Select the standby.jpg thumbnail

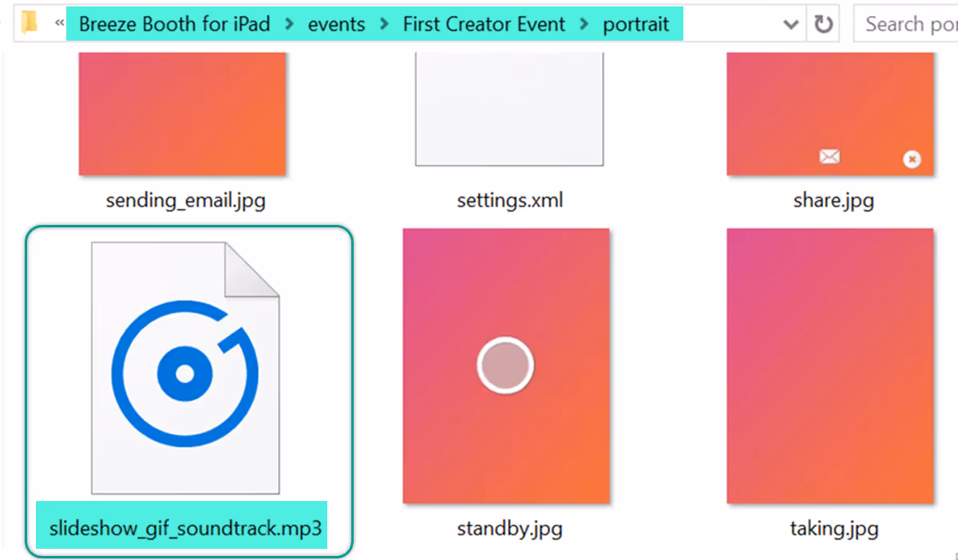click(506, 366)
